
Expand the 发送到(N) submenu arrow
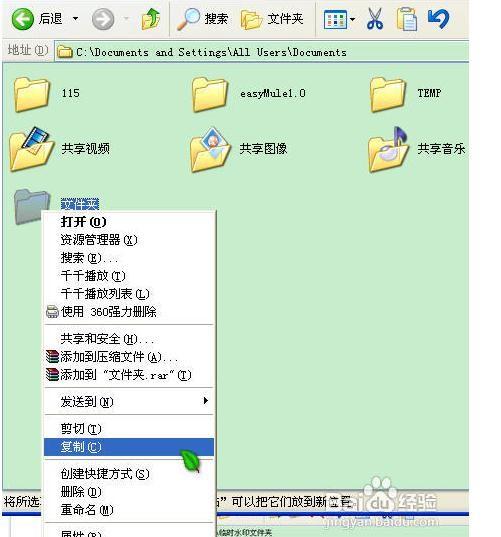(205, 401)
